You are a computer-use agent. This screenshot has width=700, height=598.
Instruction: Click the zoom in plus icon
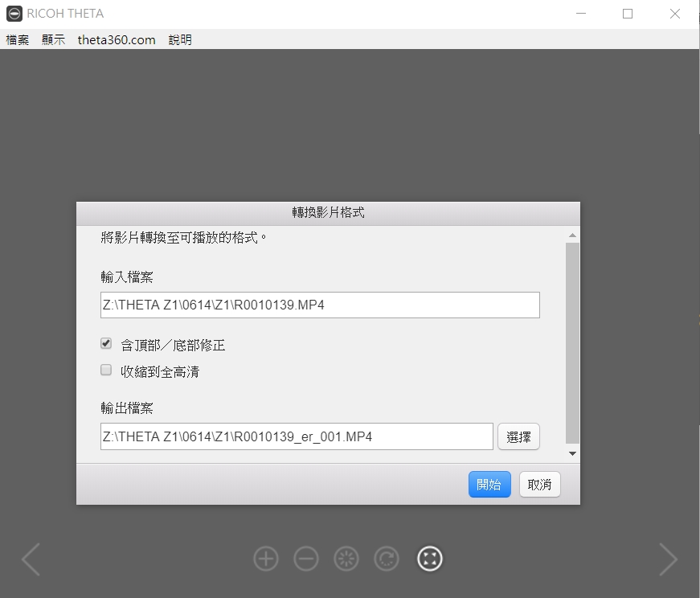tap(266, 559)
